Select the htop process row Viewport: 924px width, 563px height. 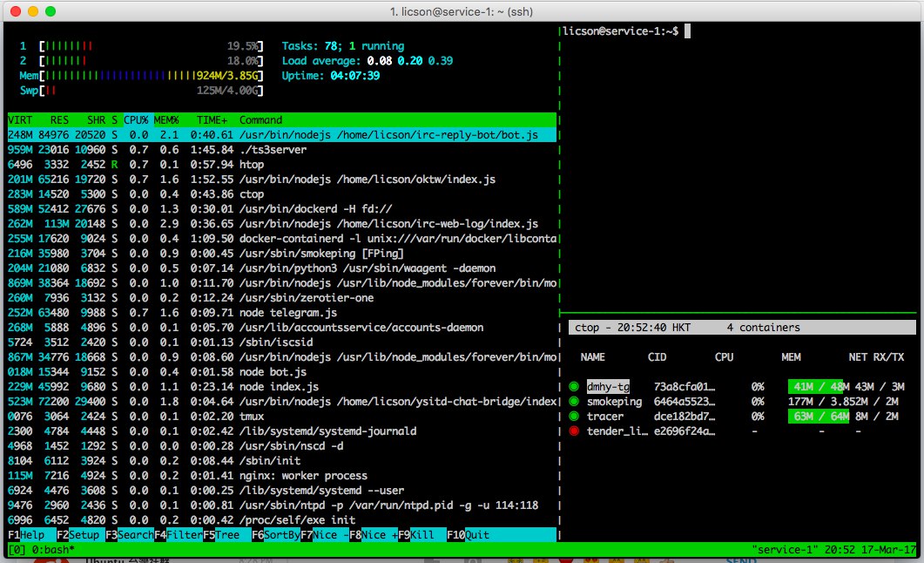(281, 165)
